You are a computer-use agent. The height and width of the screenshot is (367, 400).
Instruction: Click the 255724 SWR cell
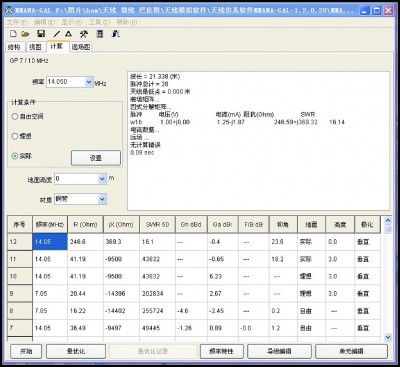click(157, 311)
